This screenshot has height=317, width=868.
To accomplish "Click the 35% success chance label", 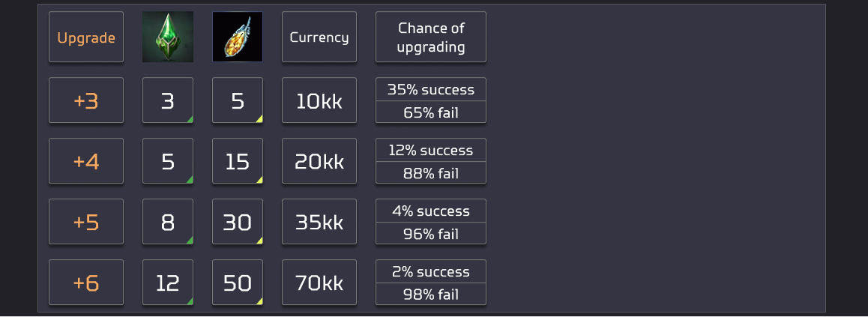I will point(431,90).
